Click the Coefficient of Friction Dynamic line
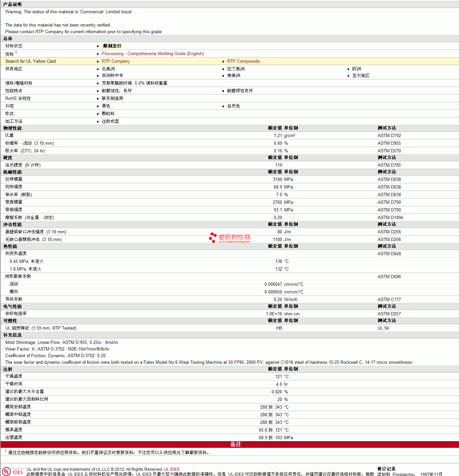Image resolution: width=459 pixels, height=476 pixels. [55, 356]
